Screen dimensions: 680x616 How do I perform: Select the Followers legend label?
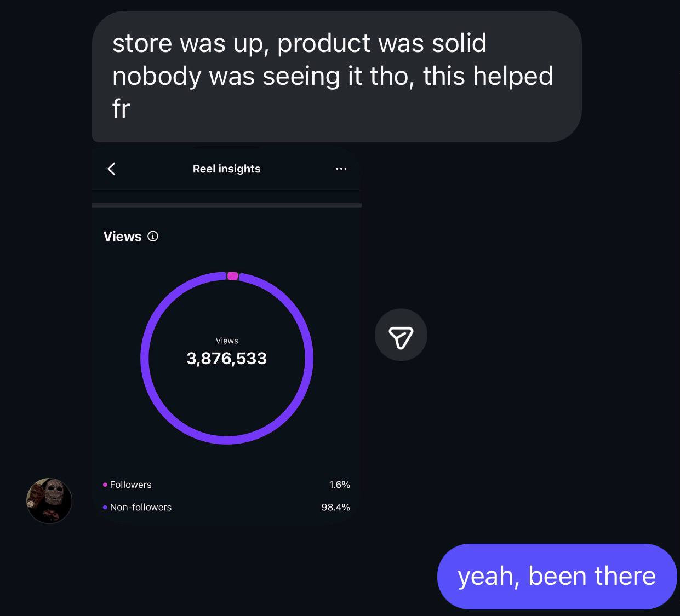pyautogui.click(x=130, y=485)
